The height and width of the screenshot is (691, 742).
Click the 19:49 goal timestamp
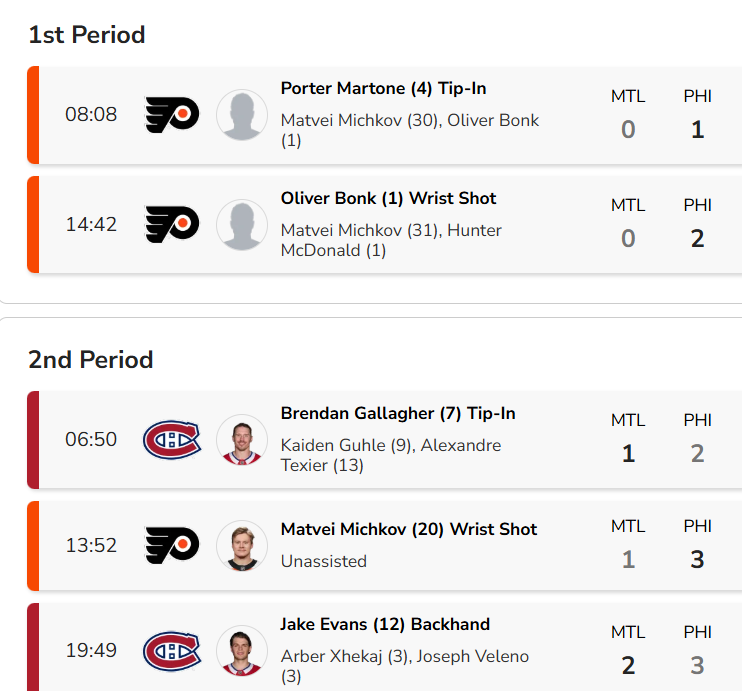pos(91,651)
